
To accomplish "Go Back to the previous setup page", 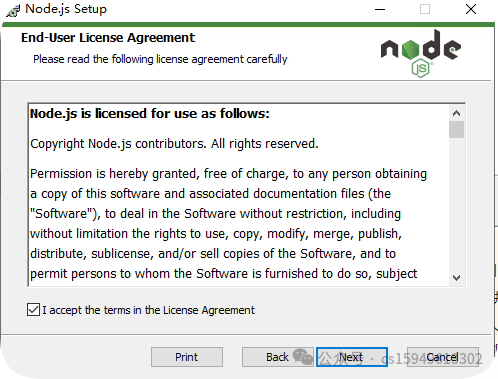I will (x=277, y=357).
